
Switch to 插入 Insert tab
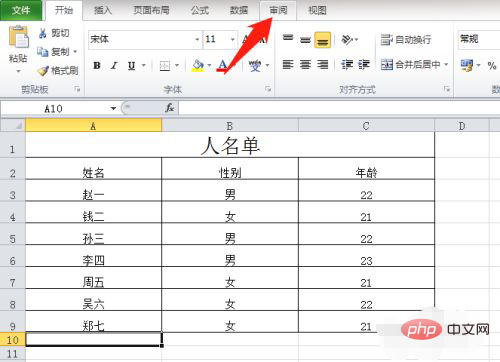pyautogui.click(x=103, y=10)
